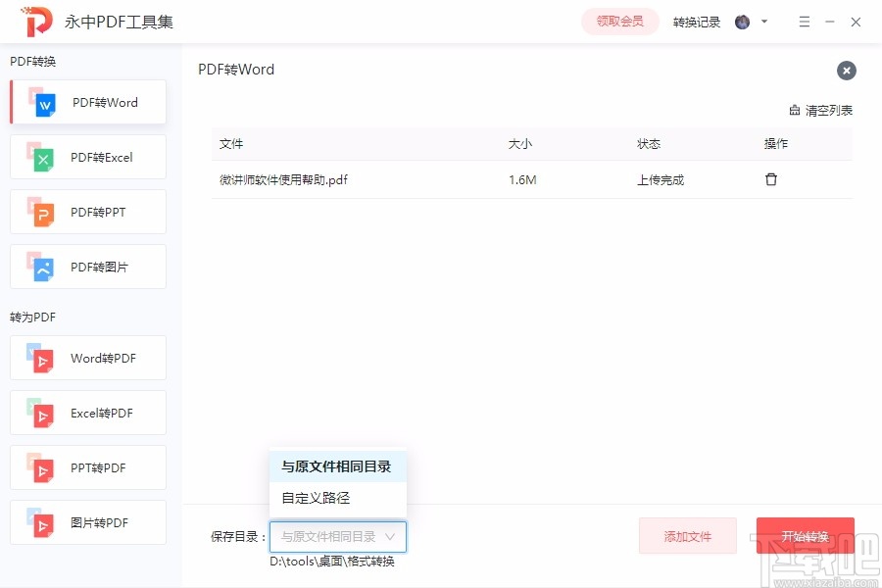
Task: Choose 自定义路径 from the dropdown
Action: (314, 498)
